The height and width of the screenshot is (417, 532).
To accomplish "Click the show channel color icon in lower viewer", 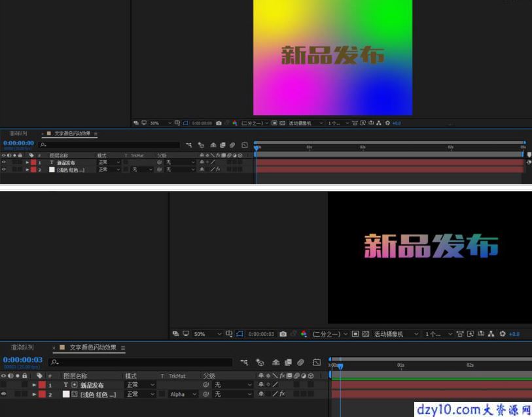I will coord(304,334).
